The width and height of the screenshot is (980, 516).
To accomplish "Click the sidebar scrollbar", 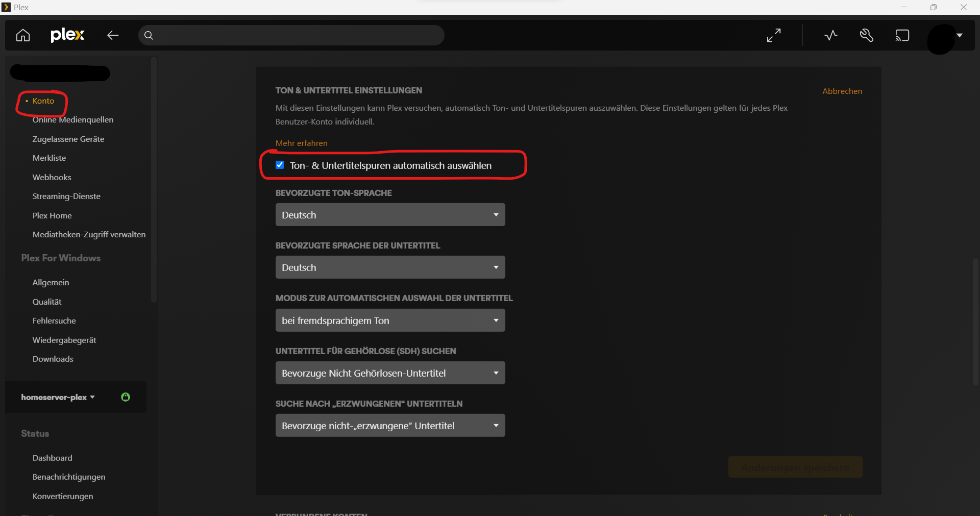I will click(x=154, y=180).
